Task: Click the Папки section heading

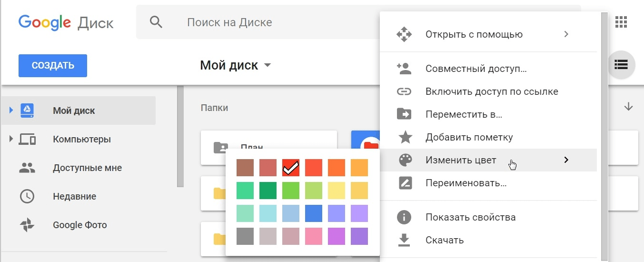Action: 215,108
